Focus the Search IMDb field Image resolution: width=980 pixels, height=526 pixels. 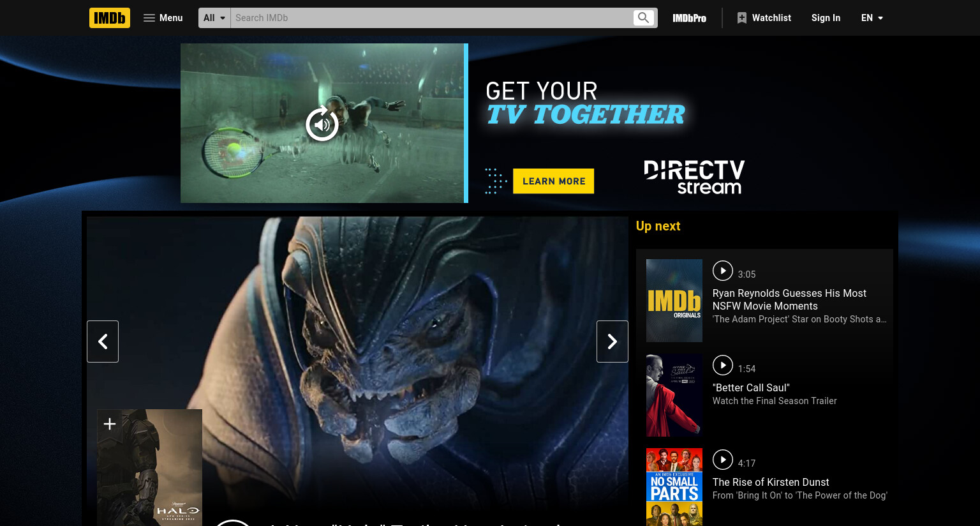pos(431,18)
